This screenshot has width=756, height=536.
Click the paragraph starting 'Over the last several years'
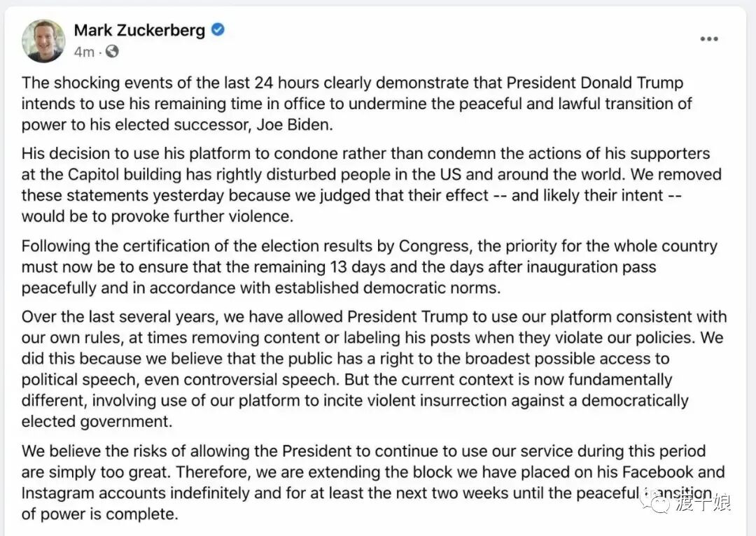(x=374, y=369)
